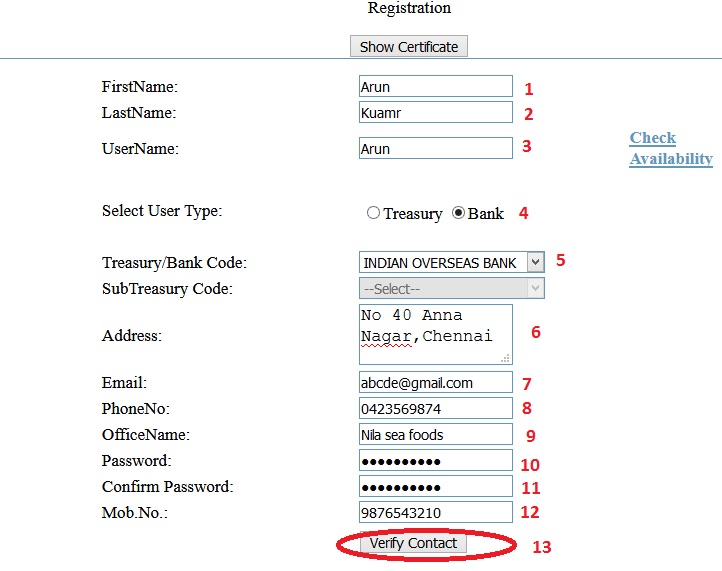The image size is (722, 571).
Task: Click inside the Address text area
Action: [x=435, y=335]
